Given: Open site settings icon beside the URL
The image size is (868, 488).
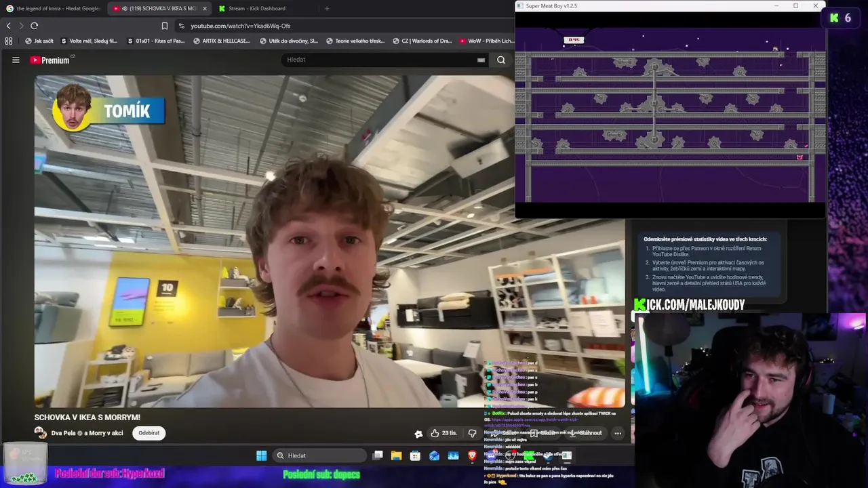Looking at the screenshot, I should click(x=181, y=26).
